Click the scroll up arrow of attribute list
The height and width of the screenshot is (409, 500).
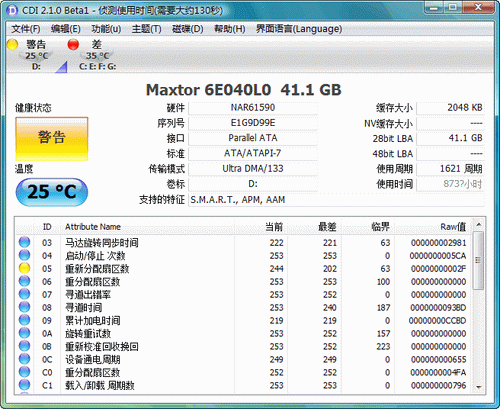coord(479,225)
